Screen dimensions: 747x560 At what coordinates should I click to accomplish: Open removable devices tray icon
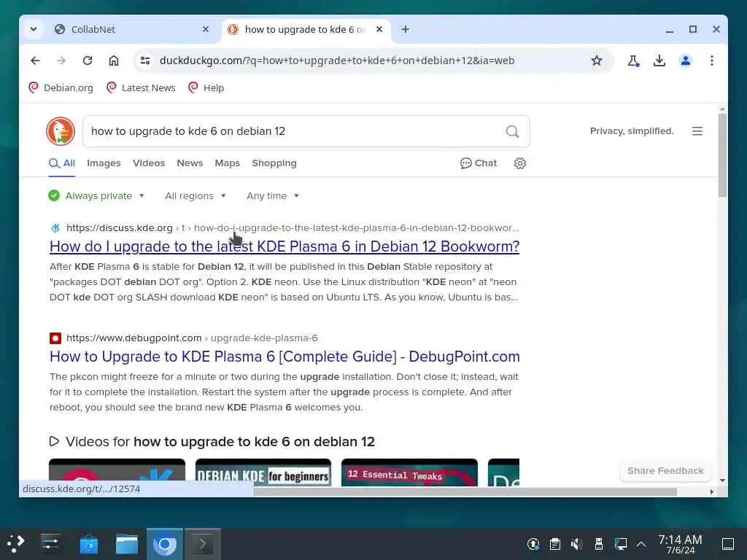[598, 544]
